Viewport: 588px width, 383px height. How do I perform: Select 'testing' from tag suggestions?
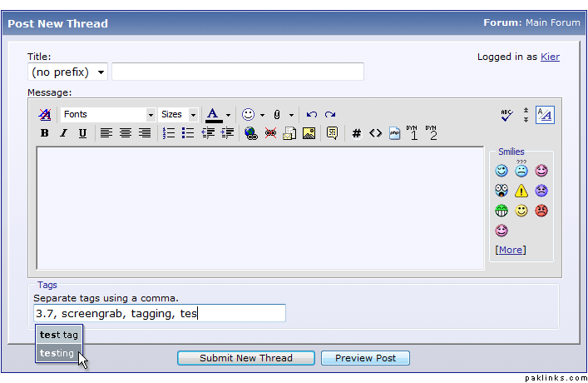58,353
